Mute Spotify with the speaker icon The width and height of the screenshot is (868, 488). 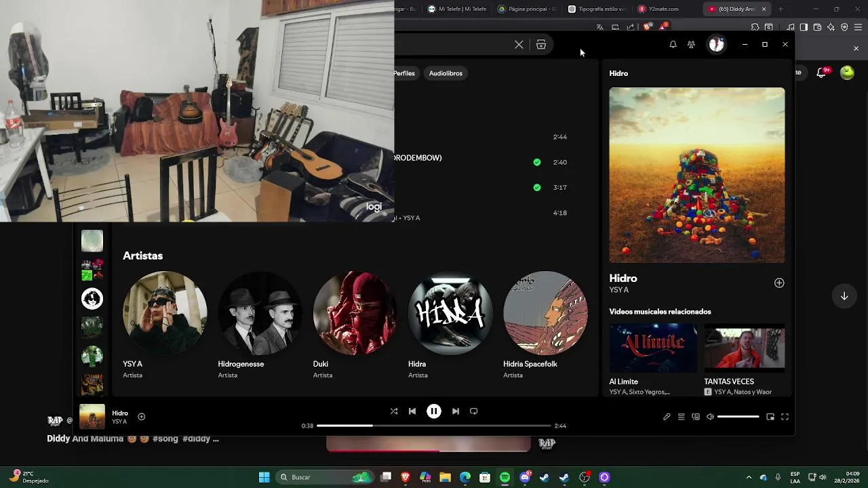(x=710, y=417)
